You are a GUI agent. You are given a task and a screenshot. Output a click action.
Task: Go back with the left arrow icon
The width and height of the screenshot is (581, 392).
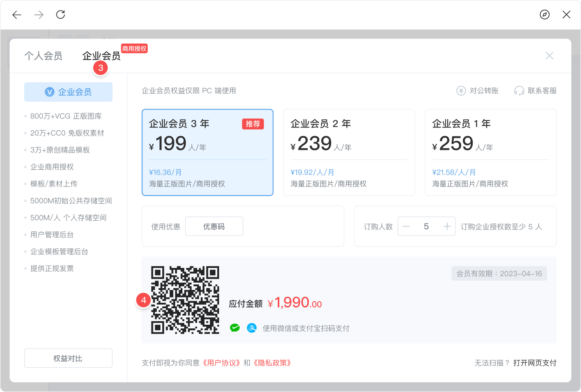pyautogui.click(x=17, y=15)
